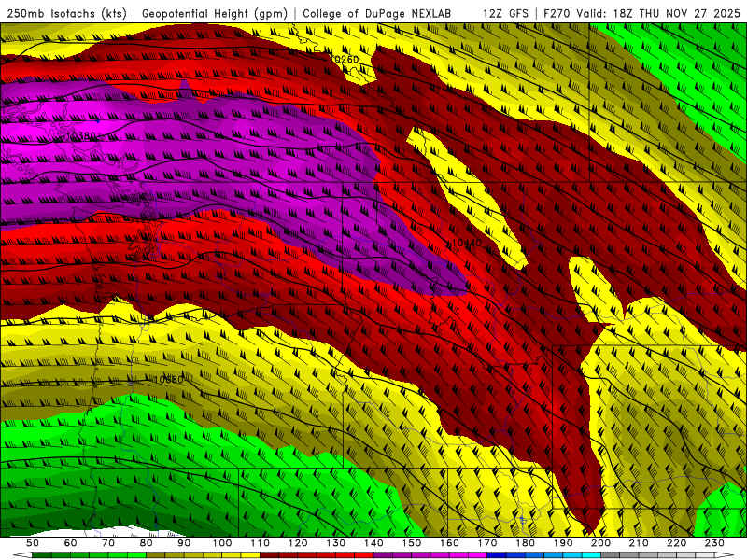Screen dimensions: 747x560
Task: Select the gray swatch right of 200
Action: coord(611,555)
